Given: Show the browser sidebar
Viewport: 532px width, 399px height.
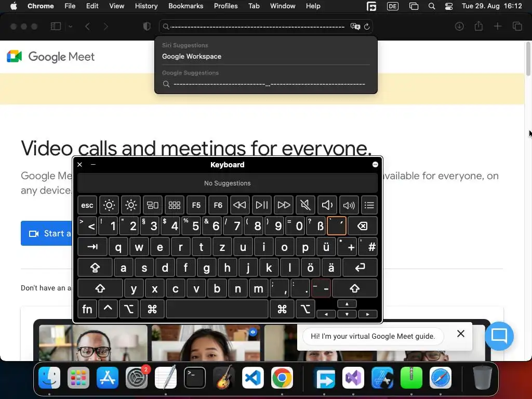Looking at the screenshot, I should point(56,26).
